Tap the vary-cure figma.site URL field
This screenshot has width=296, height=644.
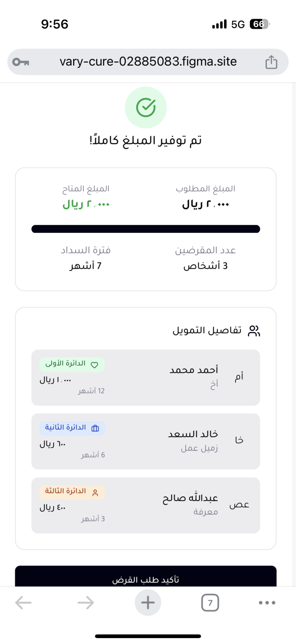148,62
